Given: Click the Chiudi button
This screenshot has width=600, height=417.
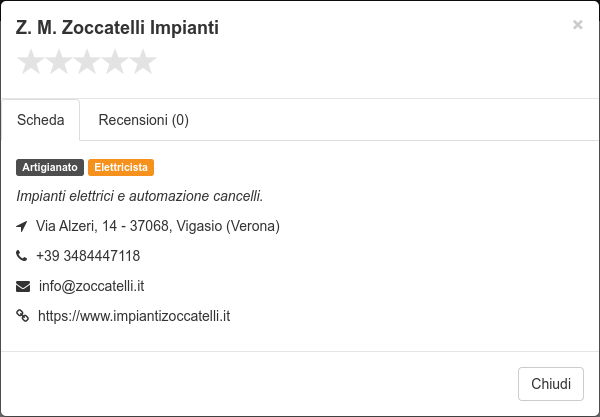Looking at the screenshot, I should tap(551, 384).
